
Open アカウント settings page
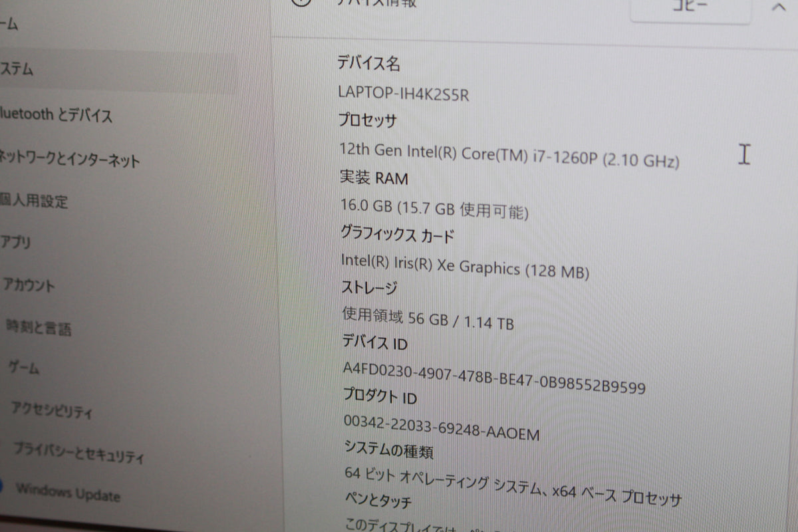(x=29, y=286)
